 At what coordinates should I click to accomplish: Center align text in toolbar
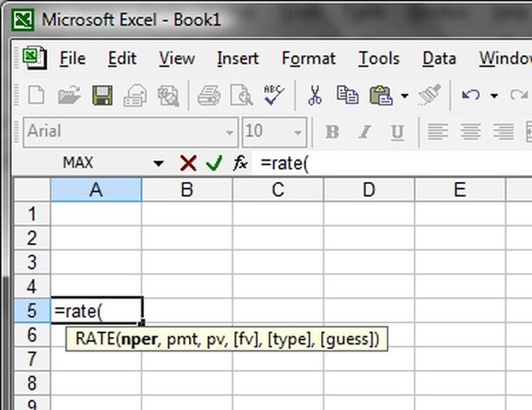(x=471, y=132)
